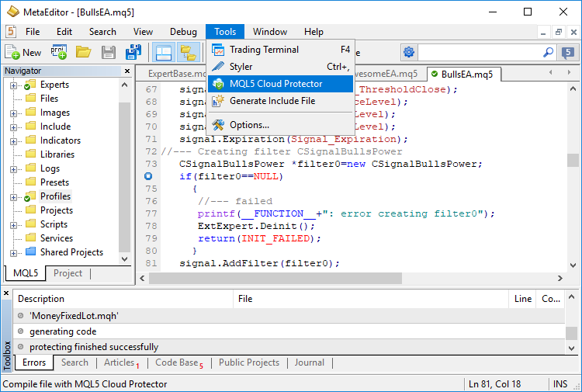
Task: Choose Trading Terminal from Tools menu
Action: click(281, 50)
